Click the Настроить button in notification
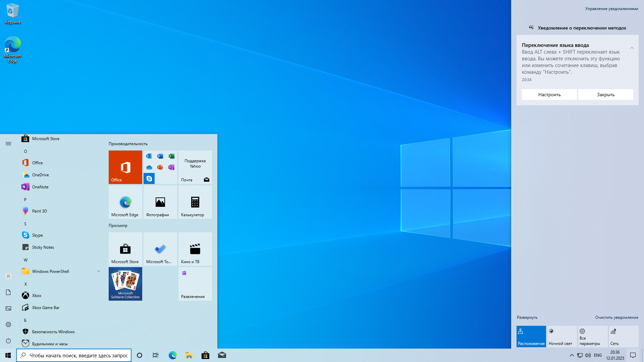Viewport: 644px width, 362px height. (549, 95)
